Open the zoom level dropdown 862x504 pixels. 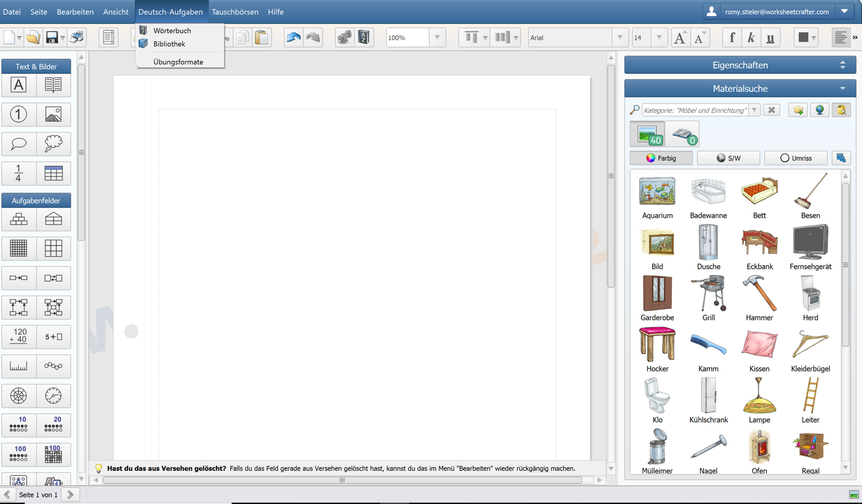point(437,37)
